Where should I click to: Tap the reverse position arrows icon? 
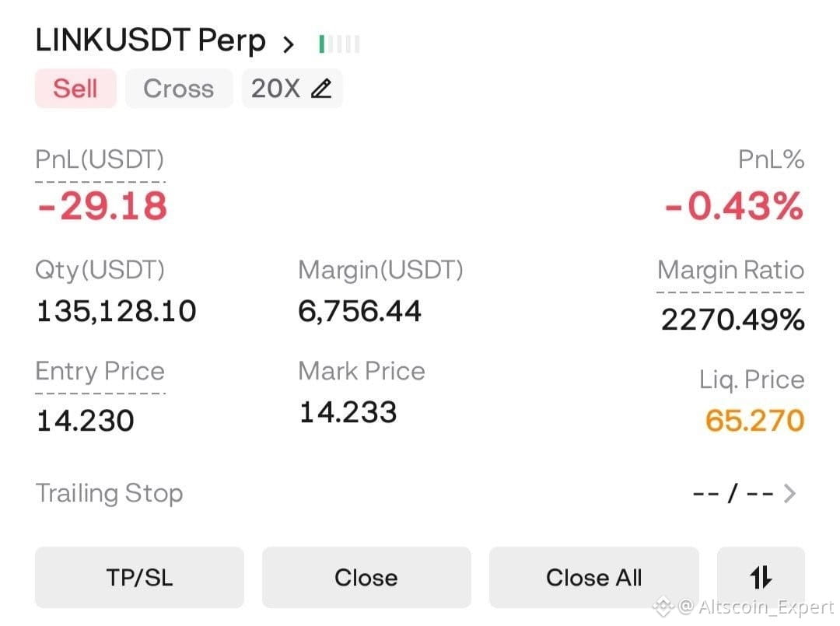pyautogui.click(x=761, y=577)
